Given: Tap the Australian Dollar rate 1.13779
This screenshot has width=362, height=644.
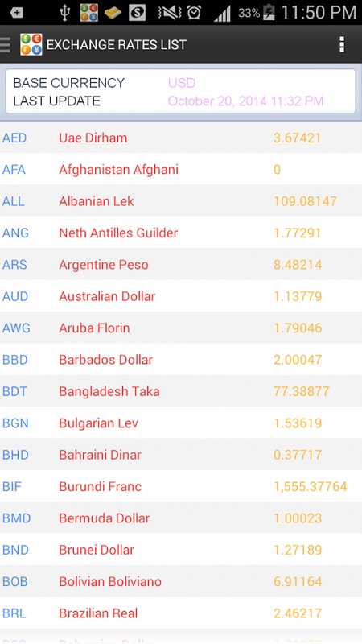Looking at the screenshot, I should tap(298, 296).
